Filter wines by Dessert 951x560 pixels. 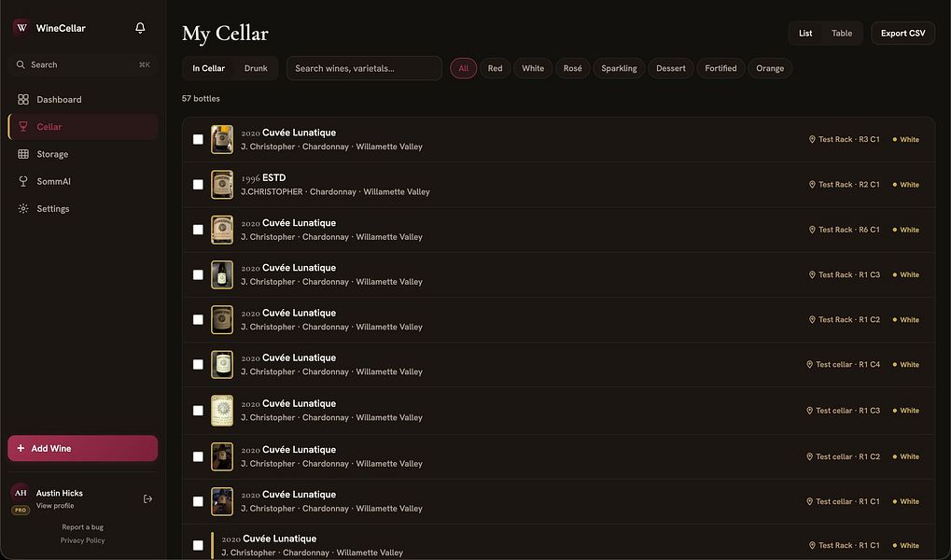pos(671,68)
